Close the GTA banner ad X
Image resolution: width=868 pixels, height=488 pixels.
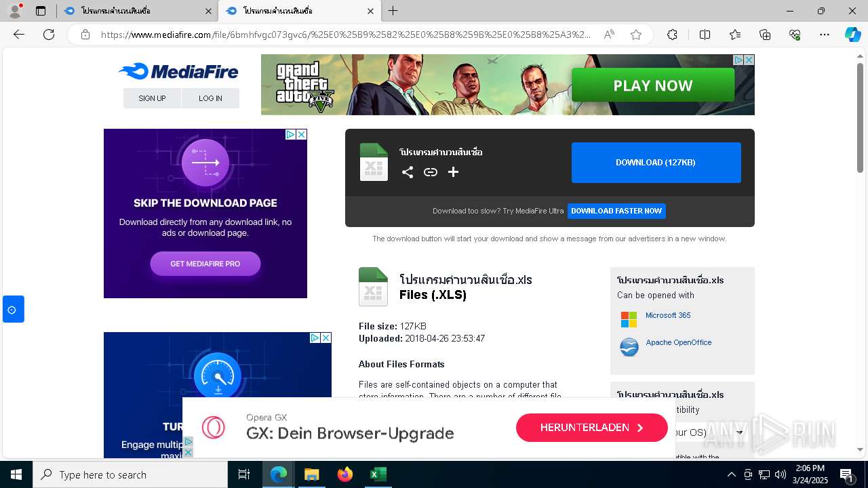pos(749,60)
